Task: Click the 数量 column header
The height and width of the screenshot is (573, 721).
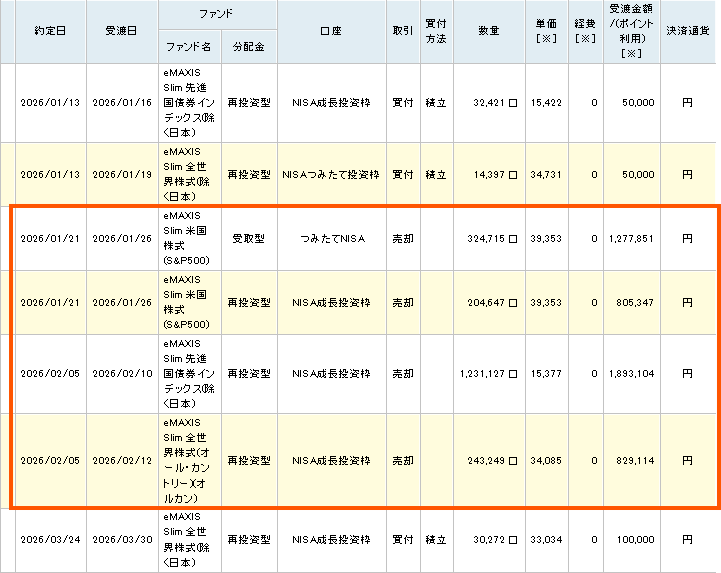Action: [488, 31]
